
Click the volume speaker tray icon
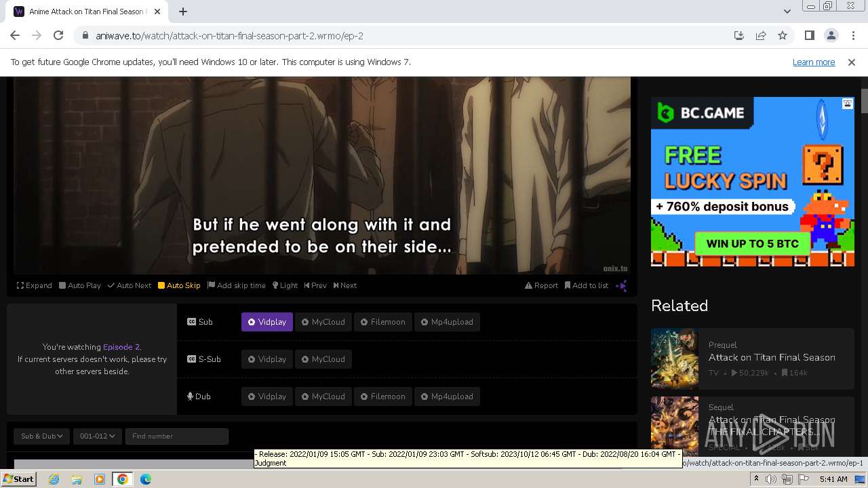tap(771, 479)
